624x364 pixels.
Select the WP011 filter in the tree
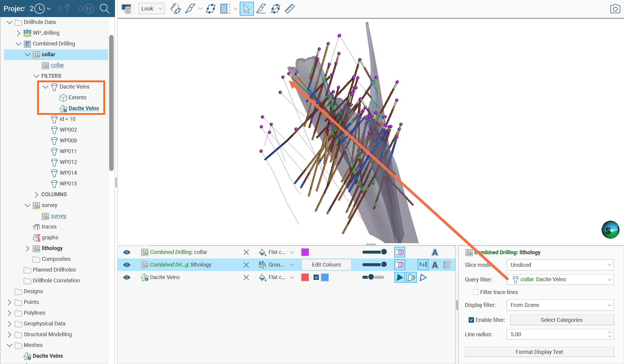[68, 151]
